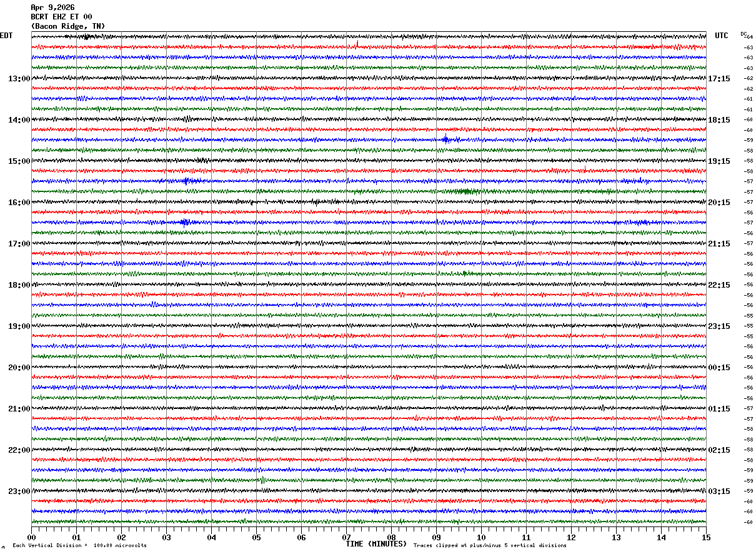Click the 21:15 UTC row label
The image size is (756, 554).
click(719, 244)
